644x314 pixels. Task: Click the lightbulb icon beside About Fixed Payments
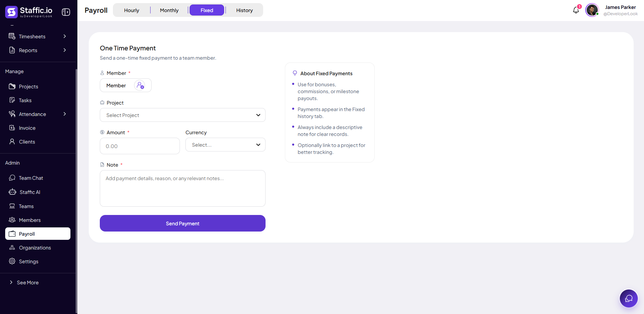(x=295, y=73)
